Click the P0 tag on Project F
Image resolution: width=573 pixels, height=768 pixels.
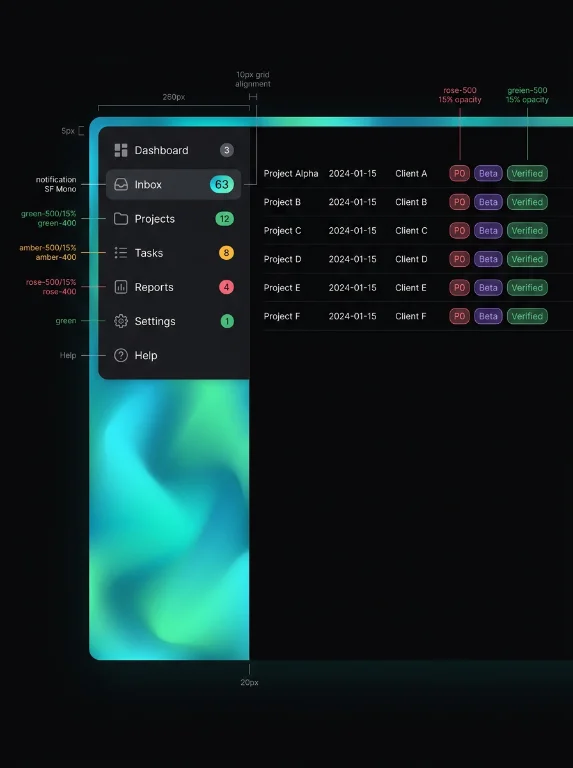coord(459,316)
